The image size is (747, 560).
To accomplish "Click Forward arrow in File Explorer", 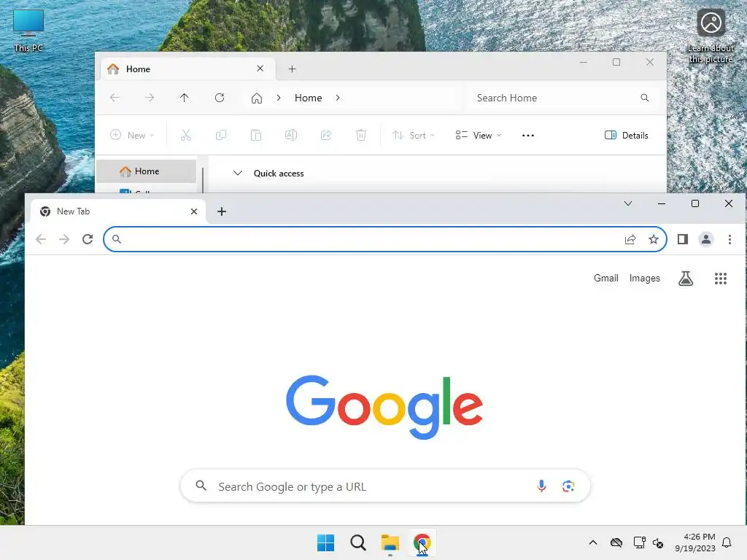I will pyautogui.click(x=149, y=98).
